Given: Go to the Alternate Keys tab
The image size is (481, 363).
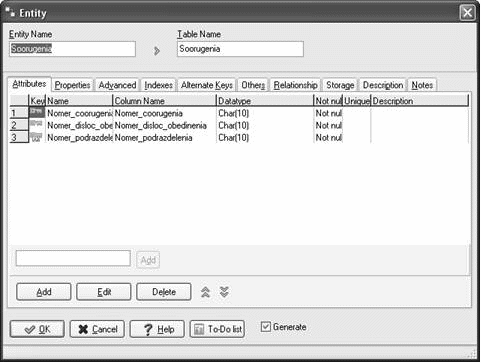Looking at the screenshot, I should (x=207, y=85).
